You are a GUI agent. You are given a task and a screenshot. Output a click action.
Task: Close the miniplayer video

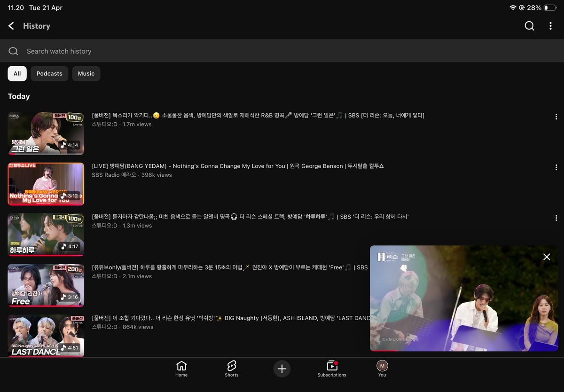(547, 257)
